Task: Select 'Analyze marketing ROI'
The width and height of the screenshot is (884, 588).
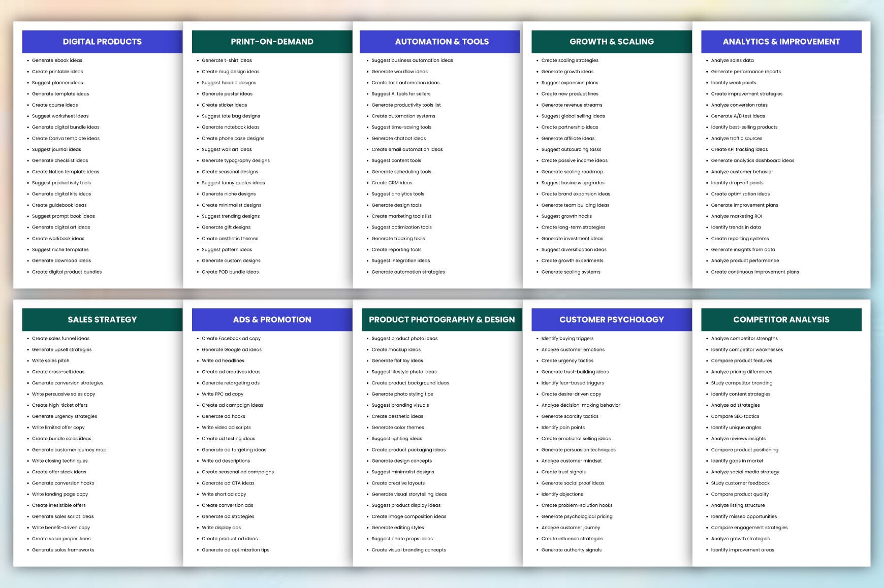Action: 737,216
